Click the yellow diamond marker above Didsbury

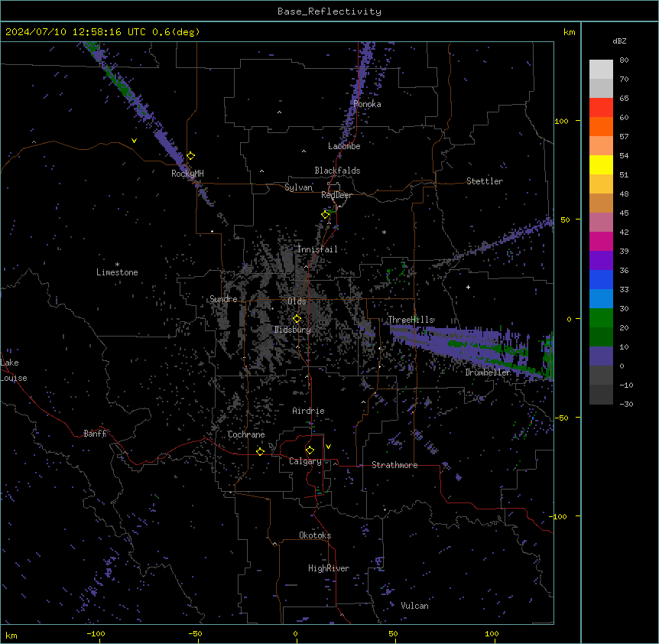point(297,319)
